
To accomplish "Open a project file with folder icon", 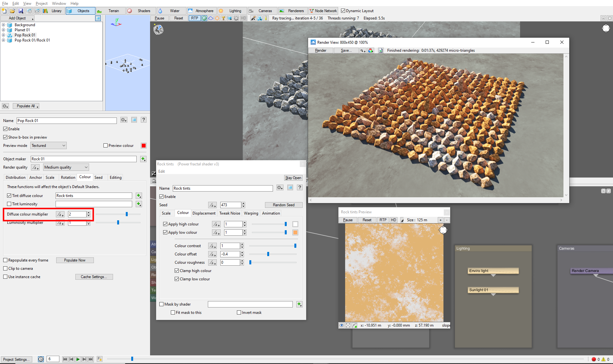I will click(12, 11).
